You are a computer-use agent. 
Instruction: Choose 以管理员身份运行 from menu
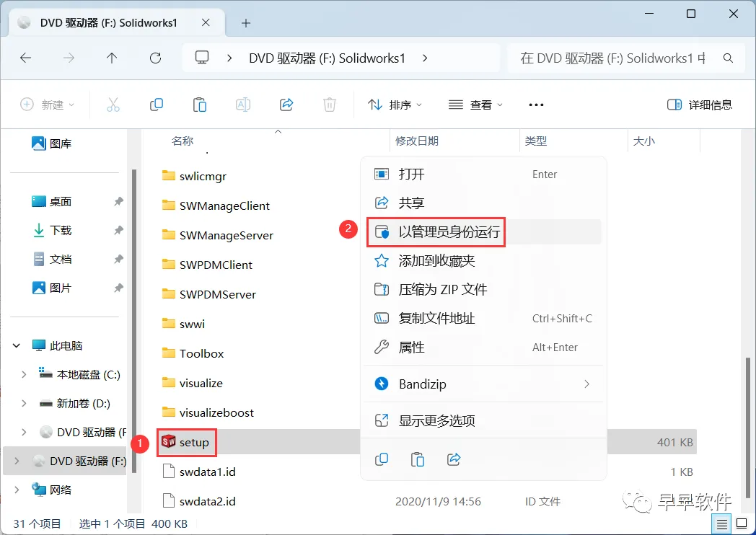point(483,232)
